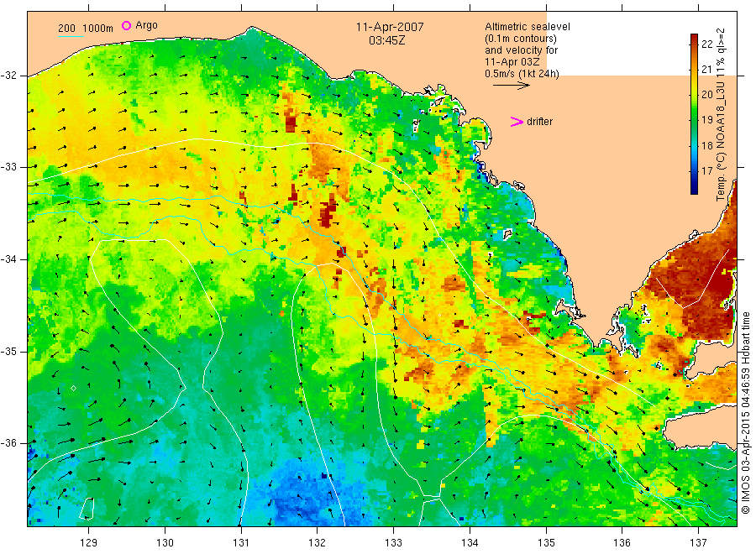Screen dimensions: 756x554
Task: Click the temperature color bar
Action: tap(694, 114)
